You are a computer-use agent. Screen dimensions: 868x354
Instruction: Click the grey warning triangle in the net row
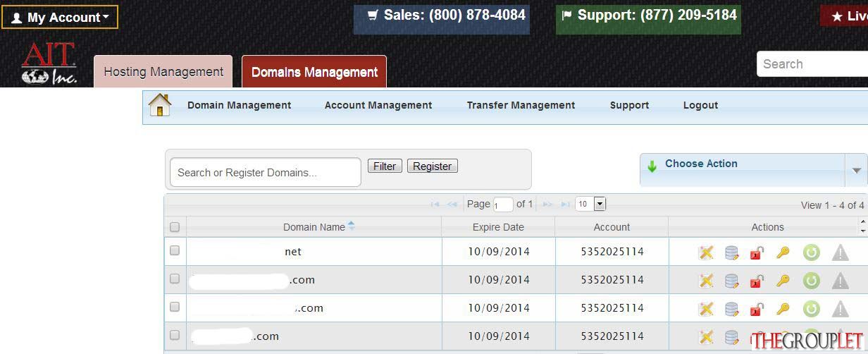(x=840, y=252)
